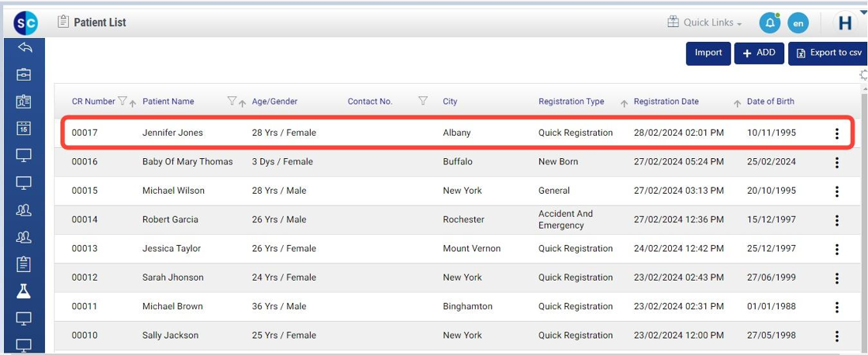Viewport: 868px width, 355px height.
Task: Click patient name Jessica Taylor
Action: tap(171, 249)
